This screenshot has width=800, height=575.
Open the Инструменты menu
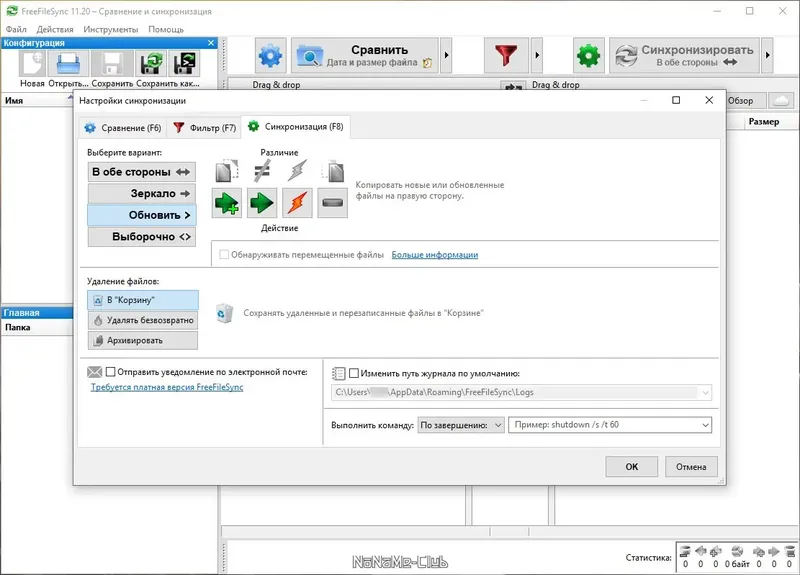point(111,29)
